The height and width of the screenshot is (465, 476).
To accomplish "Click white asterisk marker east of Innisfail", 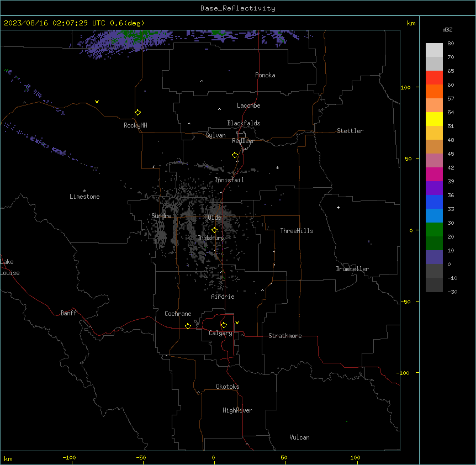I will click(277, 167).
